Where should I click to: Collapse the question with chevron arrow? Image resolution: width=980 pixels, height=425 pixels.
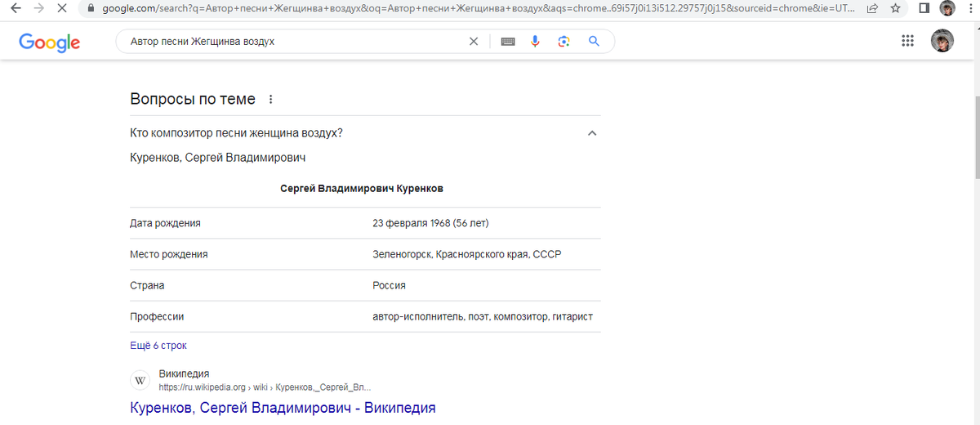tap(592, 133)
